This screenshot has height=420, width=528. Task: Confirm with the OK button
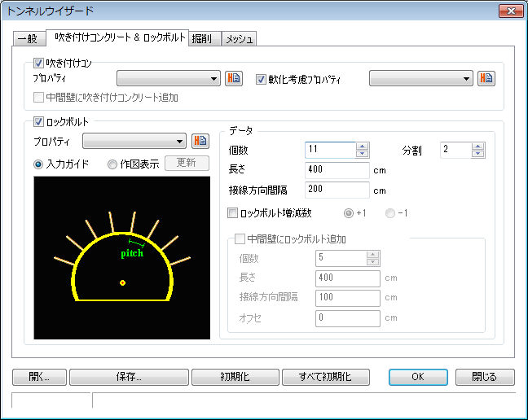click(418, 377)
